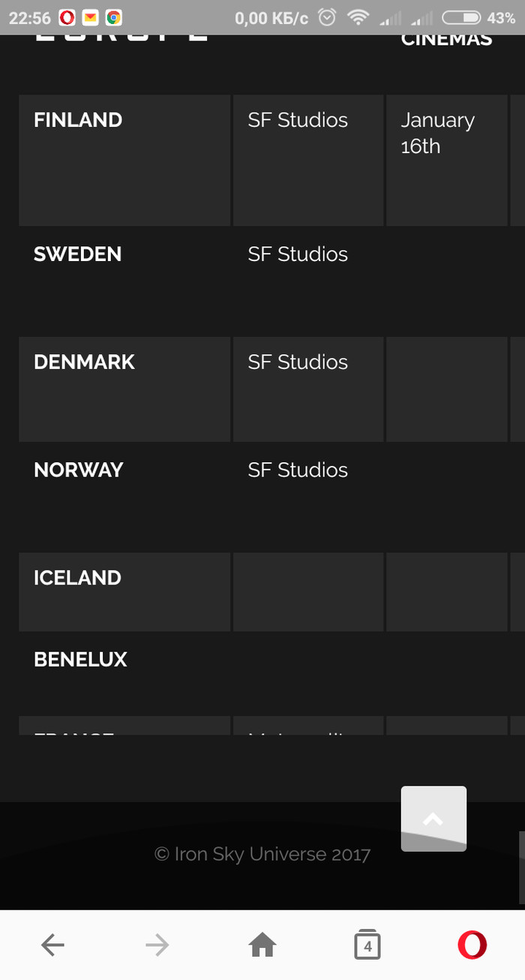525x980 pixels.
Task: Tap the NORWAY country label
Action: 78,470
